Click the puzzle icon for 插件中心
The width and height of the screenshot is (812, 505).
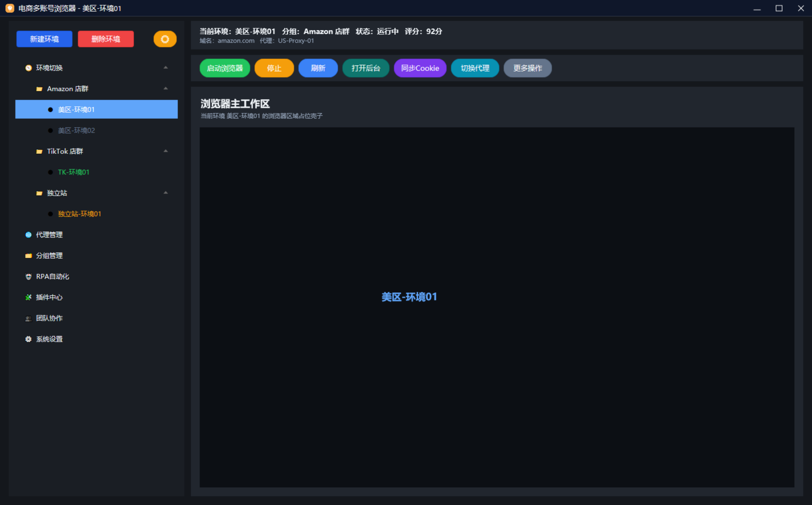(x=29, y=298)
